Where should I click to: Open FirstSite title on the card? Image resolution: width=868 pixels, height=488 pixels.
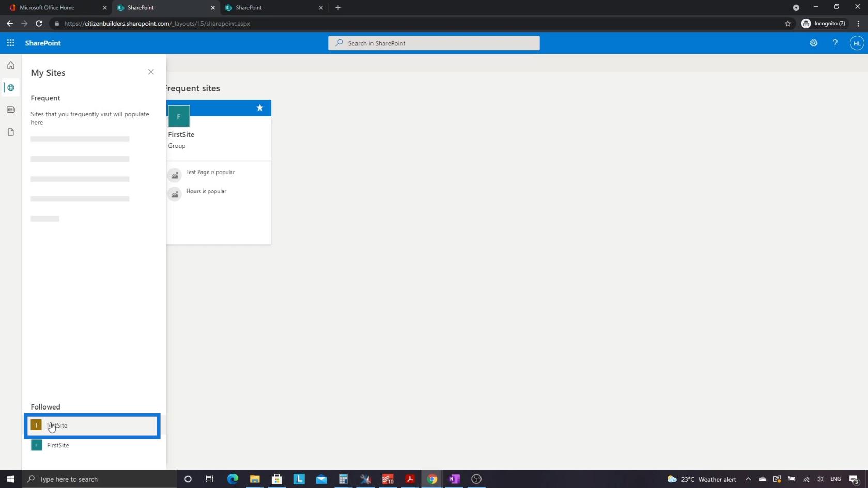tap(181, 134)
